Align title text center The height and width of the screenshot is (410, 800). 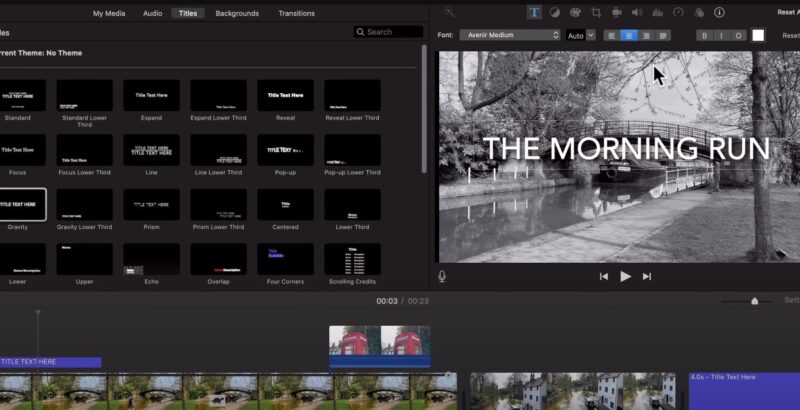(x=629, y=35)
